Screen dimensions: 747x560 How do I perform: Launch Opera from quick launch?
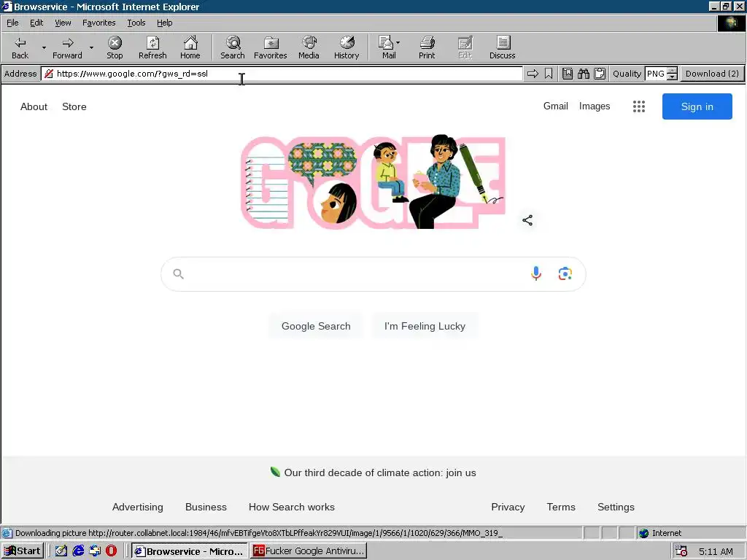[x=111, y=551]
